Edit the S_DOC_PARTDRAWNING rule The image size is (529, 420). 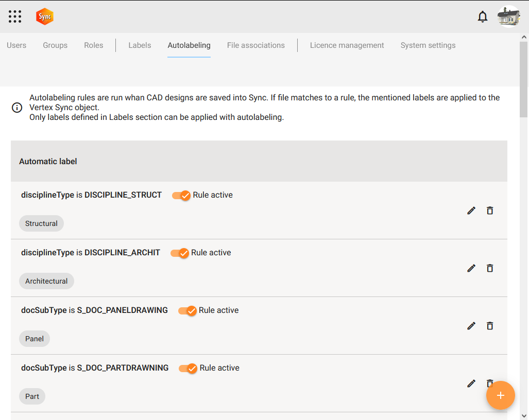(471, 383)
